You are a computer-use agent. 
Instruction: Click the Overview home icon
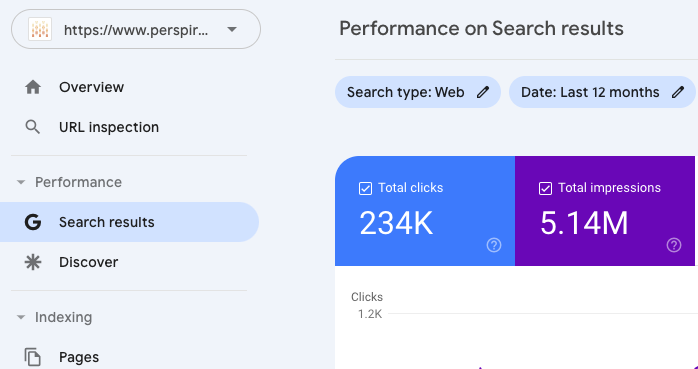33,87
